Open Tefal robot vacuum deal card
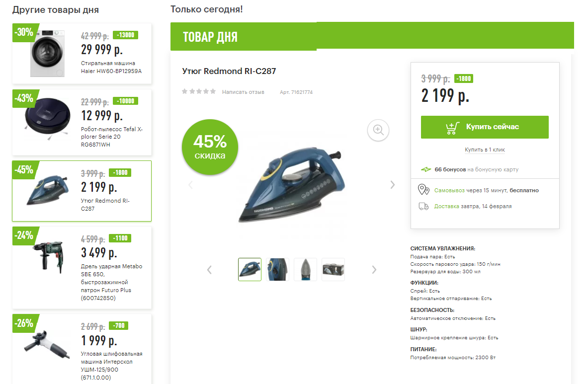588x384 pixels. 82,122
